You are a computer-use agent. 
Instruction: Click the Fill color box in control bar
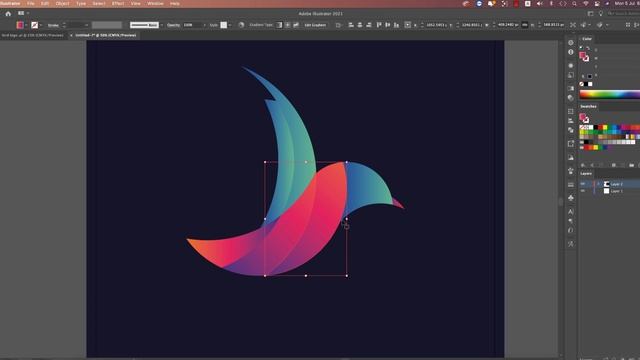click(20, 25)
